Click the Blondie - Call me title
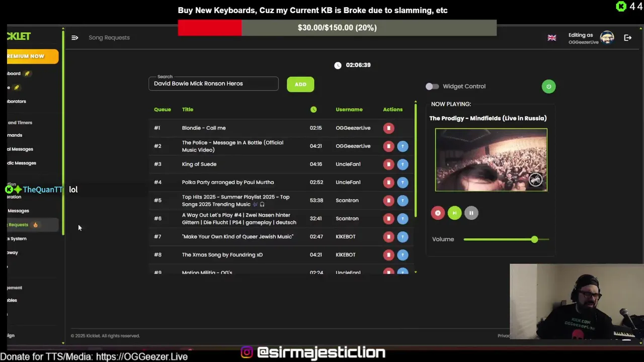Image resolution: width=644 pixels, height=362 pixels. (204, 128)
